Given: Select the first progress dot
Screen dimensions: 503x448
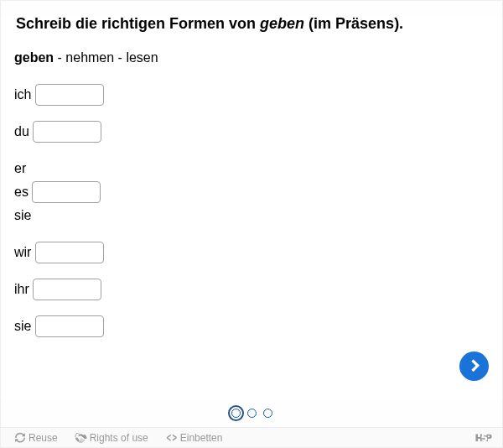Looking at the screenshot, I should [236, 413].
